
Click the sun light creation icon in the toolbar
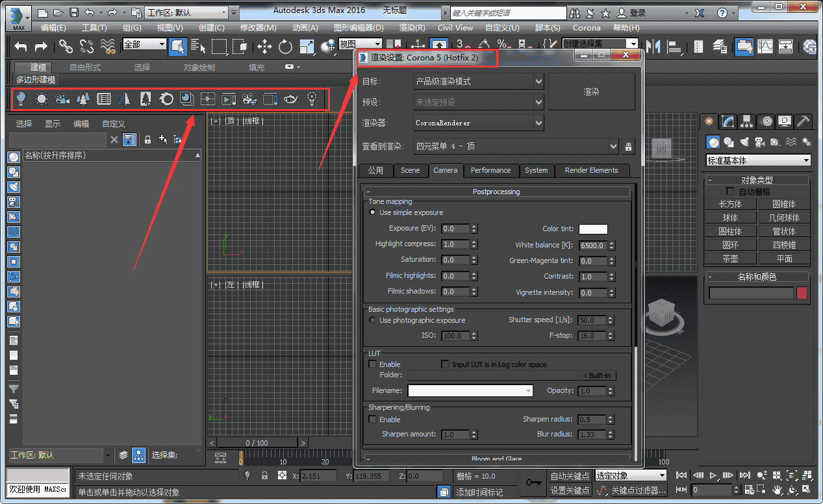[43, 99]
